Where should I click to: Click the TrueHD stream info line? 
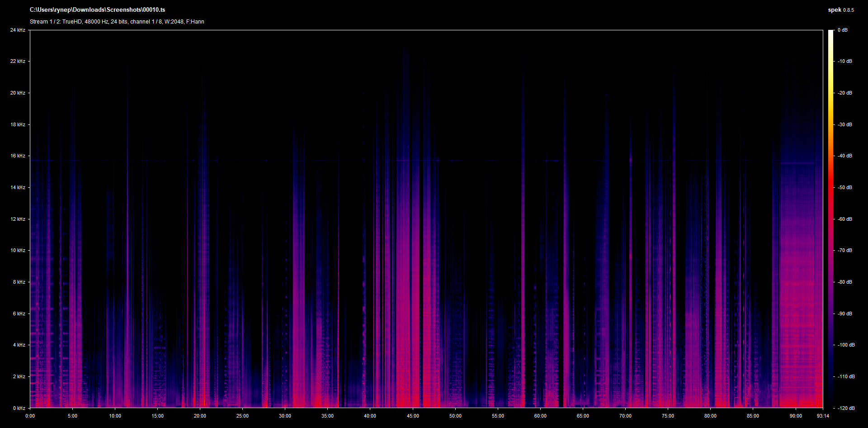point(117,21)
